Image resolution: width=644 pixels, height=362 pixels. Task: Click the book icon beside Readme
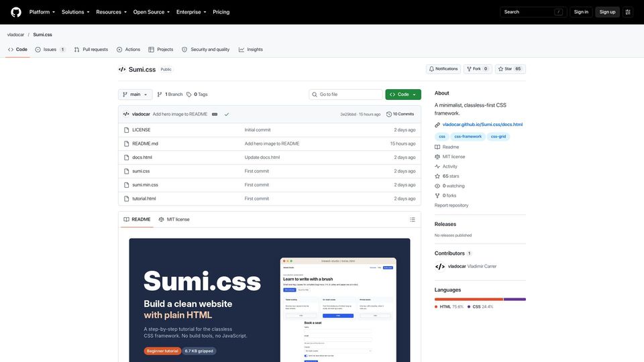pyautogui.click(x=437, y=147)
